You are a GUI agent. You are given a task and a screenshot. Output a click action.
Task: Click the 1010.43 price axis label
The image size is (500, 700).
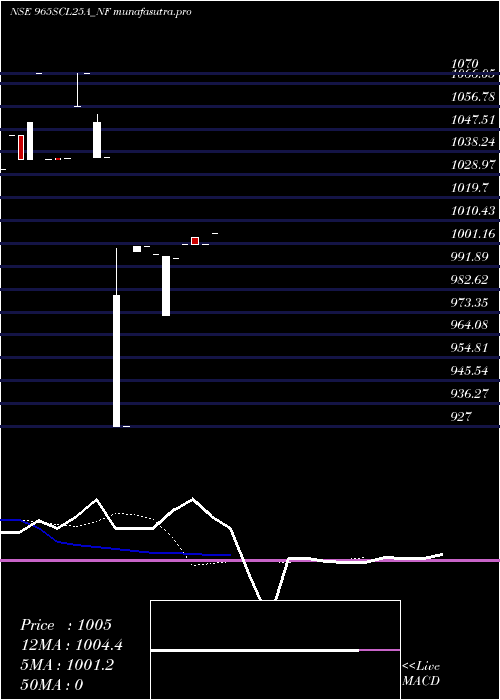(x=473, y=210)
